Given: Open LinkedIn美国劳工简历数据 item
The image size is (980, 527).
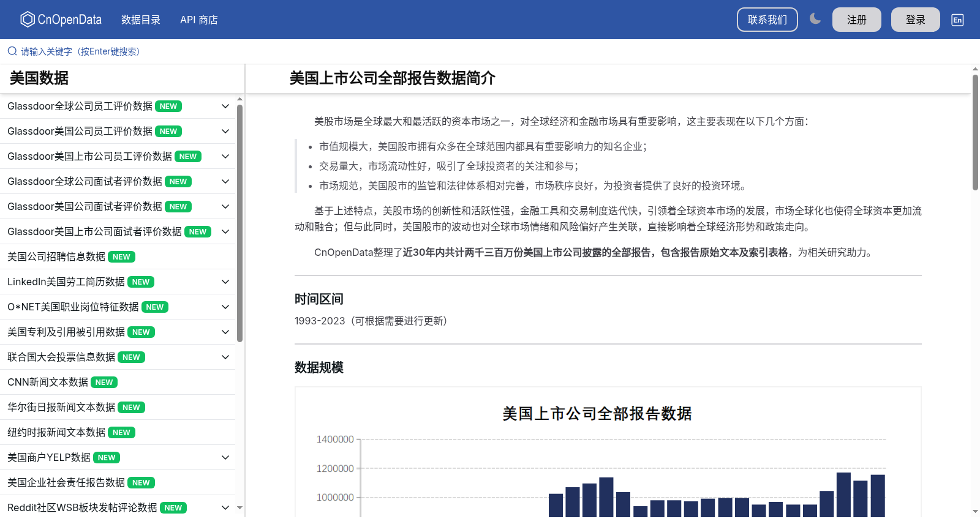Looking at the screenshot, I should (x=66, y=282).
